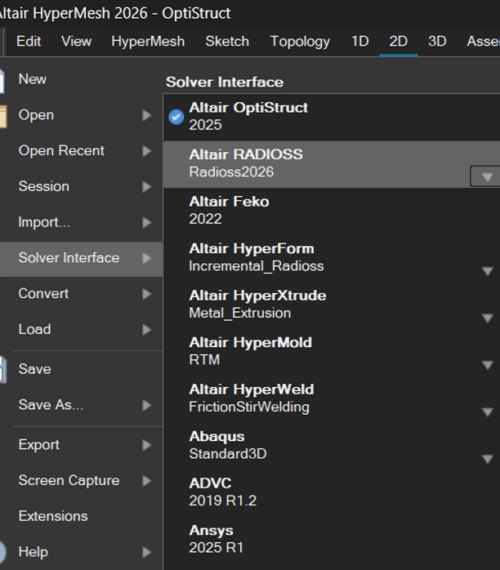Expand Altair HyperWeld profile dropdown arrow
The image size is (500, 570).
point(487,412)
